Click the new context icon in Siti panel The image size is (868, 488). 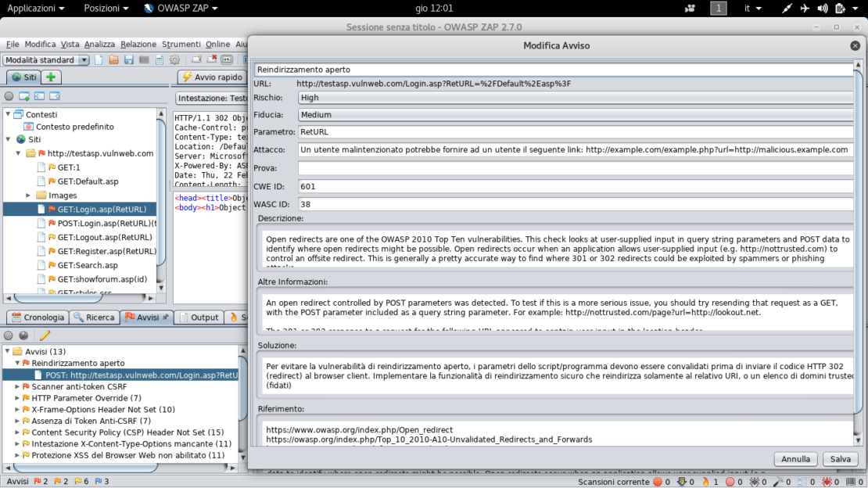pos(24,96)
